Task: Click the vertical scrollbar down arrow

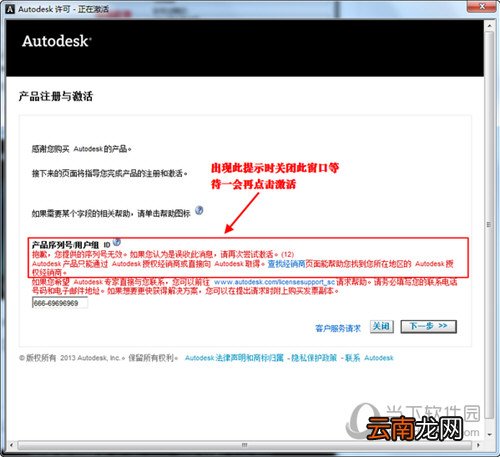Action: (489, 434)
